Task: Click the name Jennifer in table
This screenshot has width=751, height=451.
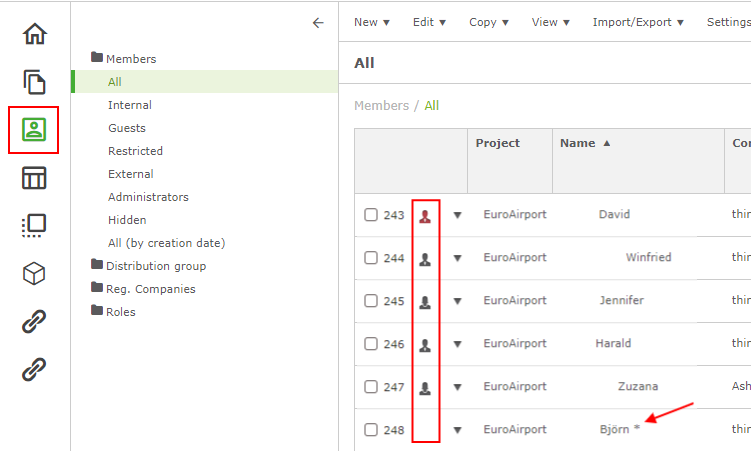Action: click(622, 300)
